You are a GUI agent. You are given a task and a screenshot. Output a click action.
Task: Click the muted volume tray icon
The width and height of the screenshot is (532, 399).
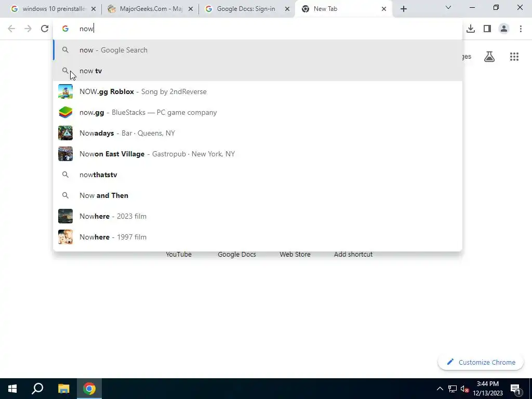(x=464, y=389)
